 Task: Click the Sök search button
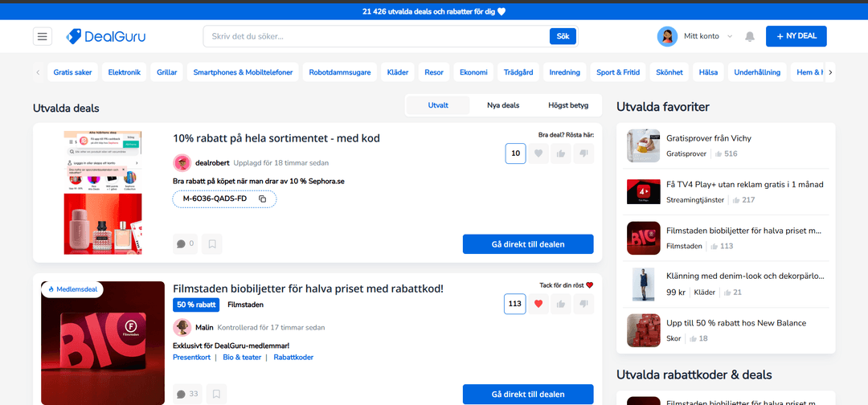point(563,36)
